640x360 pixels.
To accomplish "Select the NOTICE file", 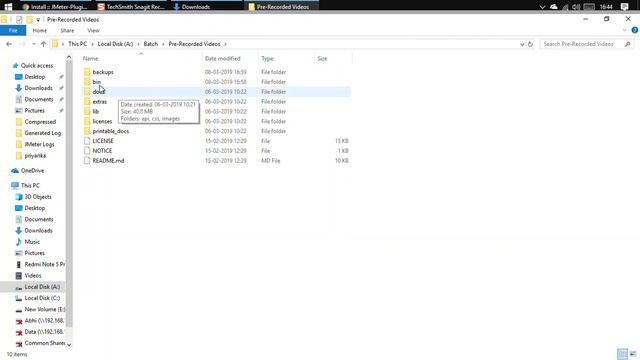I will click(x=102, y=151).
